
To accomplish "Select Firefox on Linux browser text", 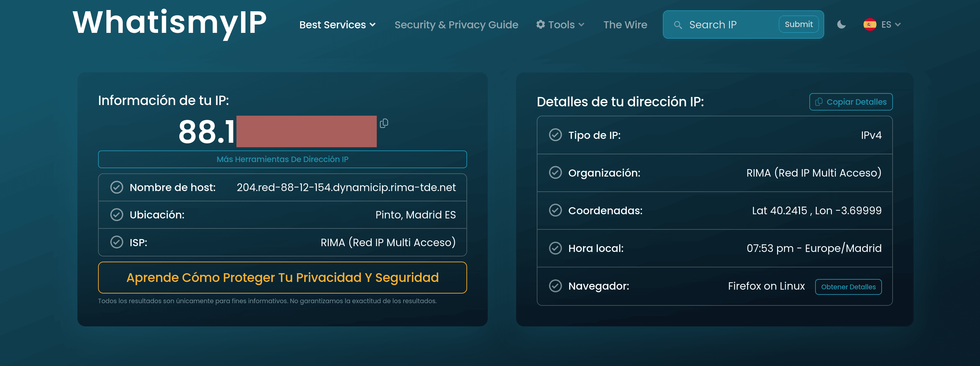I will click(766, 286).
